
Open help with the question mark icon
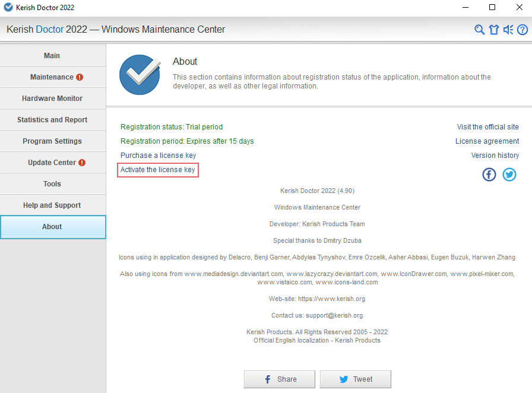point(522,30)
